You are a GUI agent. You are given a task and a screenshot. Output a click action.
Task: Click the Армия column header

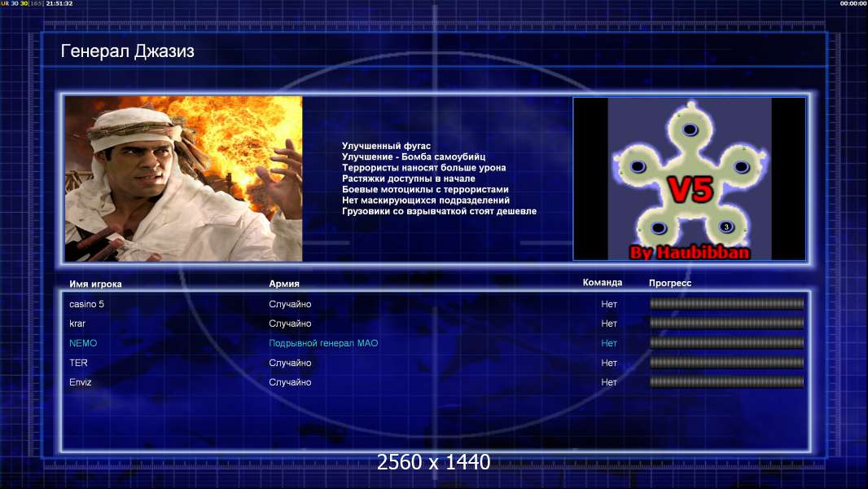click(x=284, y=284)
